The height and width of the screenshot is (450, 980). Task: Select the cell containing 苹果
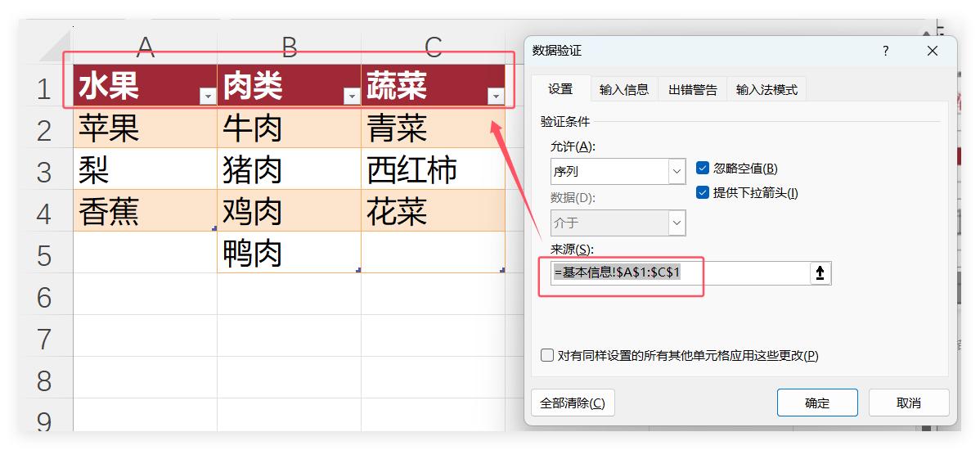145,128
